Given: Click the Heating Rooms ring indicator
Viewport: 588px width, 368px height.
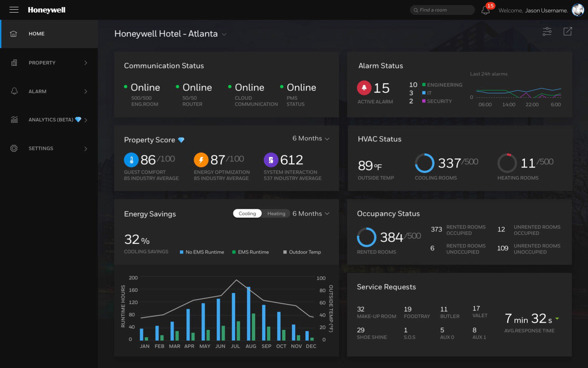Looking at the screenshot, I should (x=507, y=163).
